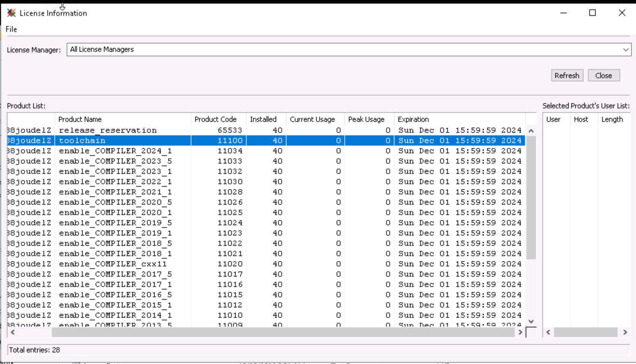Select enable_COMPILER_2017_1 row
636x364 pixels.
point(266,284)
